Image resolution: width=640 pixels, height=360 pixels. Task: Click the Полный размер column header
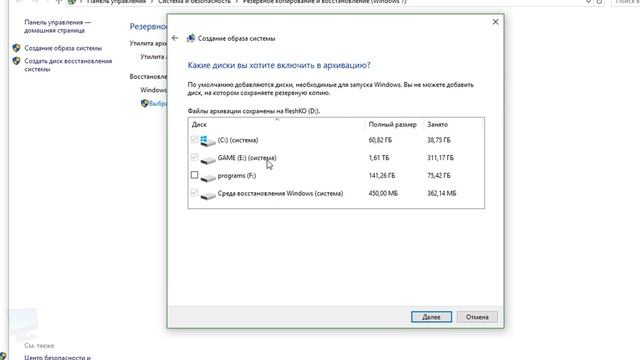[x=393, y=124]
